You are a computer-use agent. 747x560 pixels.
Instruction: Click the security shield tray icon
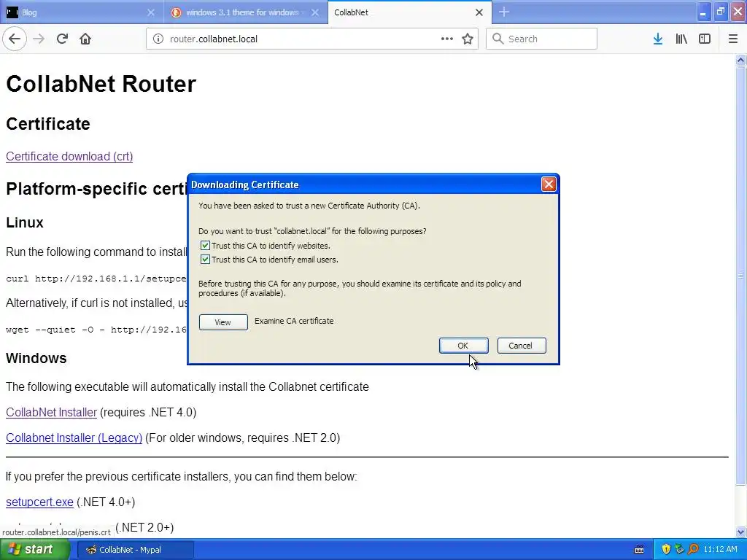(666, 549)
